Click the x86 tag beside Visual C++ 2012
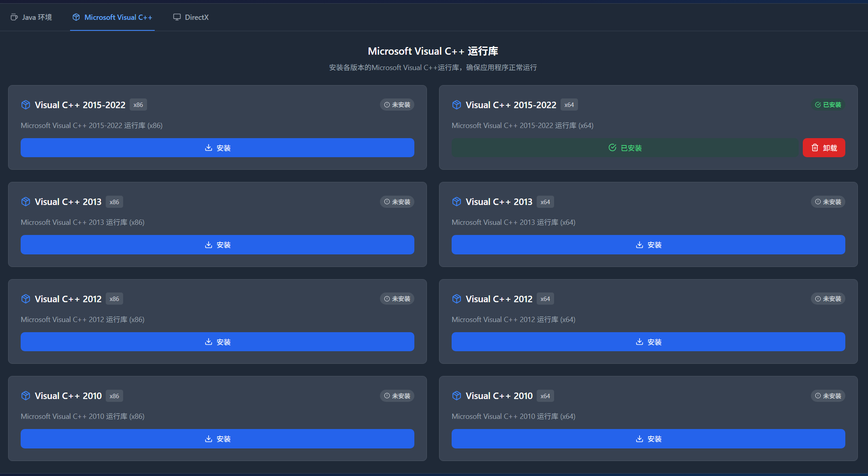The height and width of the screenshot is (476, 868). tap(114, 299)
